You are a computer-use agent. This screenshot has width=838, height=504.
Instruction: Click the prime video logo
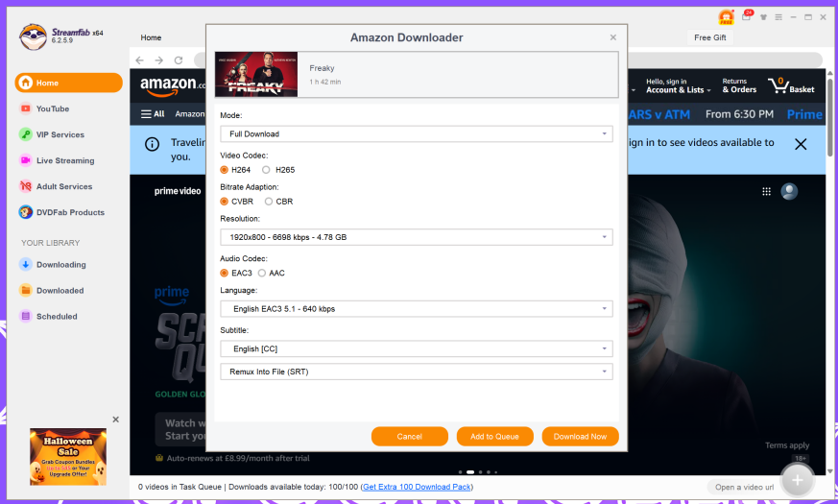click(178, 191)
